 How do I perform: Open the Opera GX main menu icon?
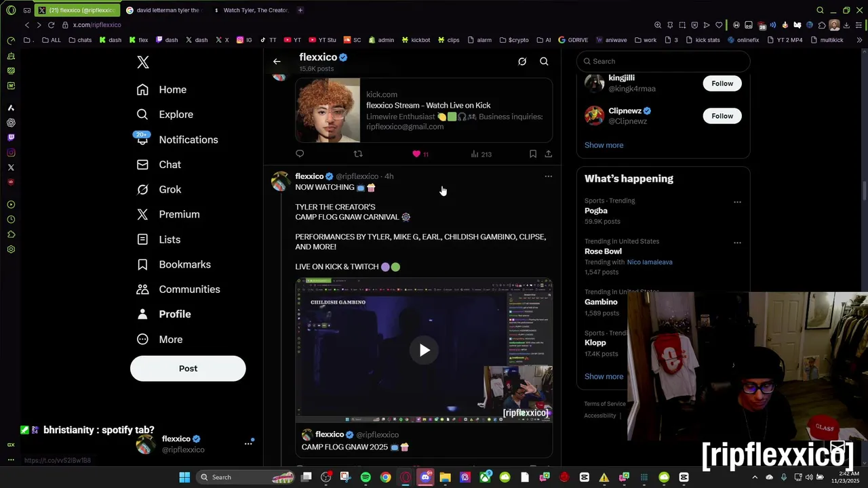click(x=11, y=10)
